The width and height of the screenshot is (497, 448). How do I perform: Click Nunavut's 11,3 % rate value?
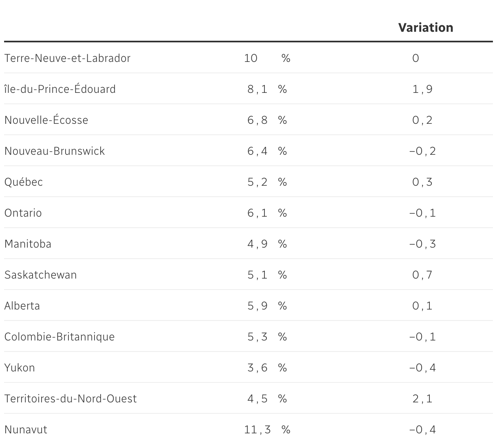267,430
